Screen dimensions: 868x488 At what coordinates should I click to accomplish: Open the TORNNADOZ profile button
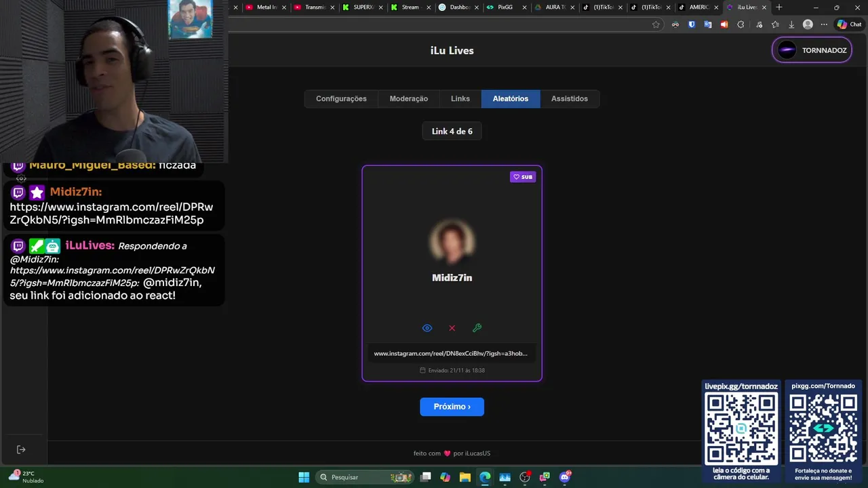tap(812, 50)
